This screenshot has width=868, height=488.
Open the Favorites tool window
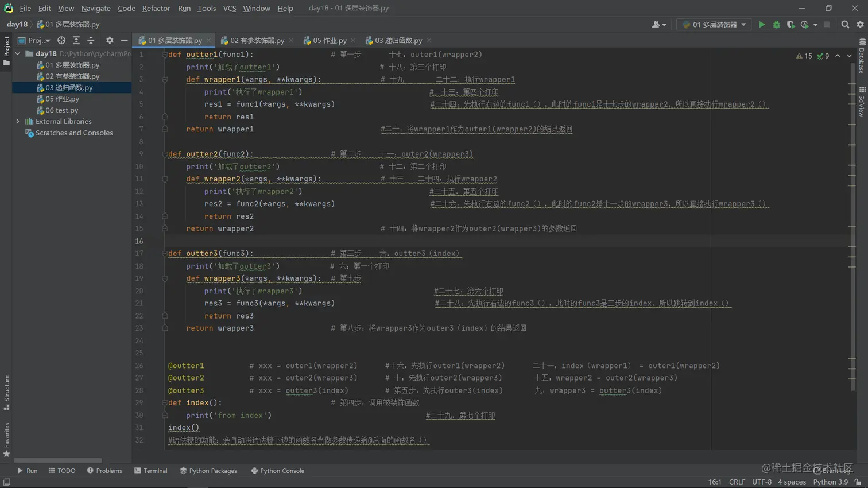pyautogui.click(x=7, y=440)
